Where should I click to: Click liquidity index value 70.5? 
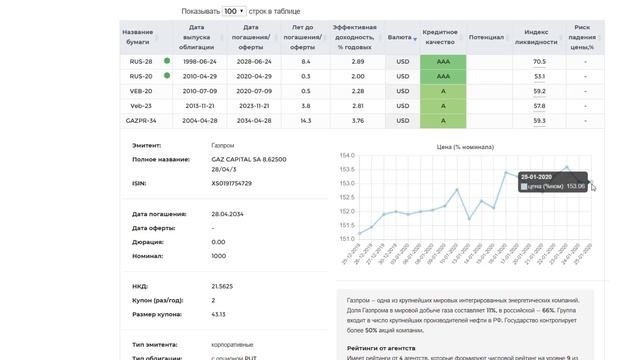pos(539,62)
